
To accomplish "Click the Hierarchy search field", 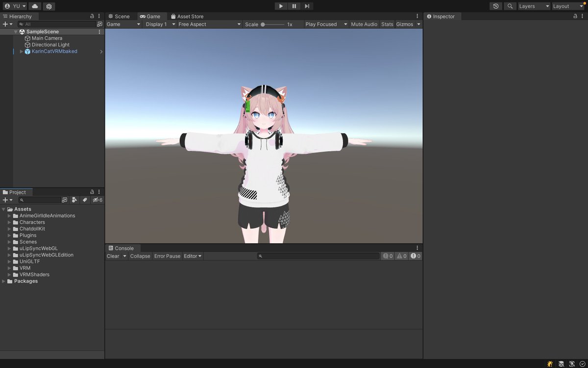I will (x=56, y=24).
